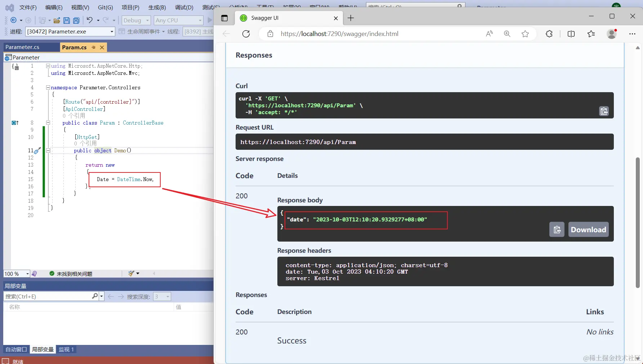This screenshot has height=364, width=643.
Task: Click the Locals search input field
Action: coord(48,296)
